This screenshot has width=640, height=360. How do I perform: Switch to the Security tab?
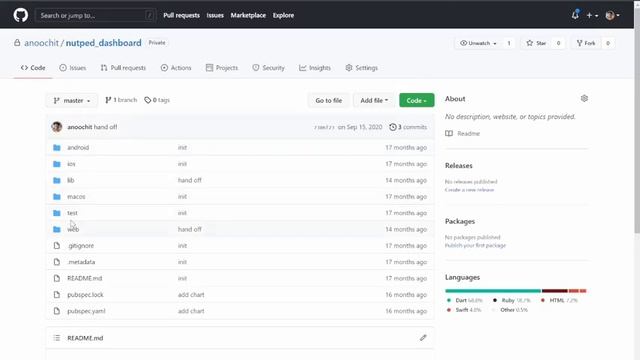pos(269,68)
